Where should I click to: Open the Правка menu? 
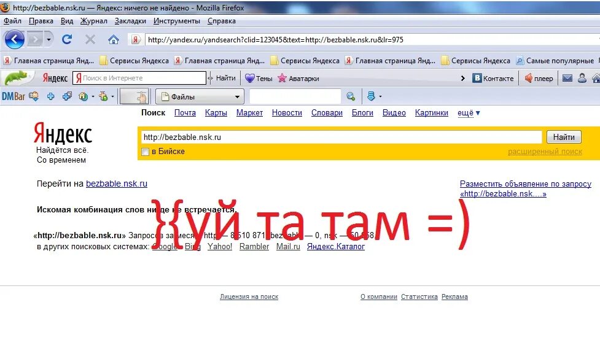pos(41,21)
